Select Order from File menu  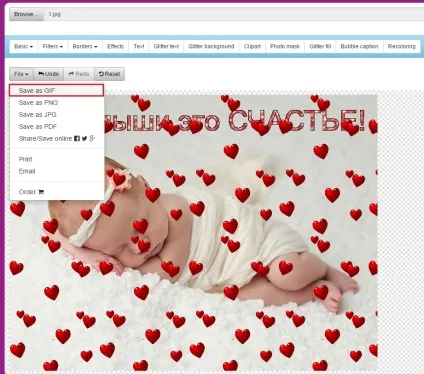point(57,192)
